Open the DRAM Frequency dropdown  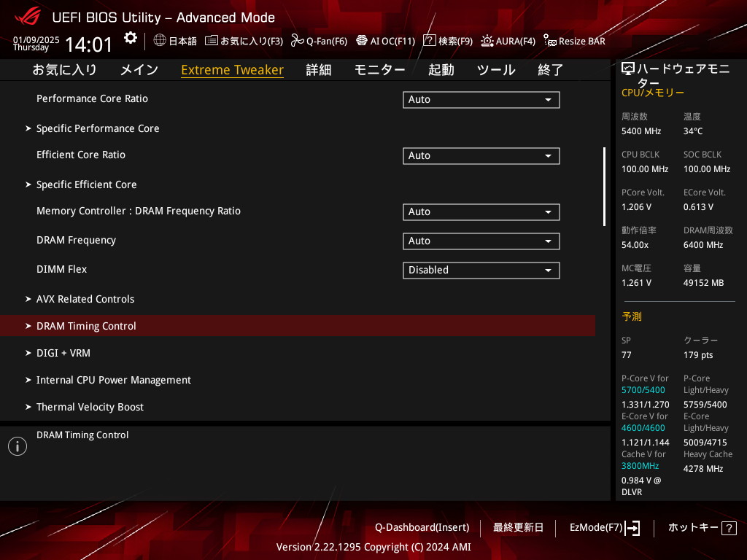coord(481,241)
